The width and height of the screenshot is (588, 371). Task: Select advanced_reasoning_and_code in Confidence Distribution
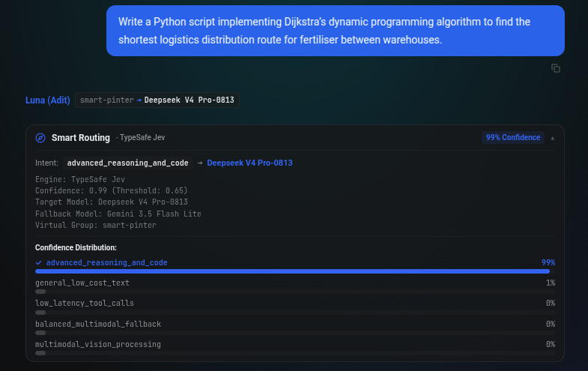click(107, 262)
